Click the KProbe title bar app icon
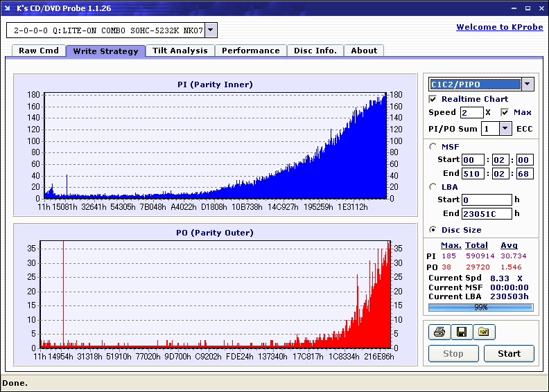The width and height of the screenshot is (549, 392). click(8, 8)
